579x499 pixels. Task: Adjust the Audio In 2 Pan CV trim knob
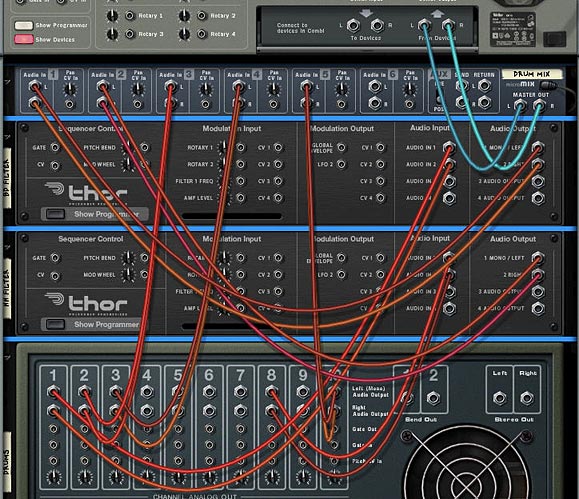pyautogui.click(x=138, y=89)
